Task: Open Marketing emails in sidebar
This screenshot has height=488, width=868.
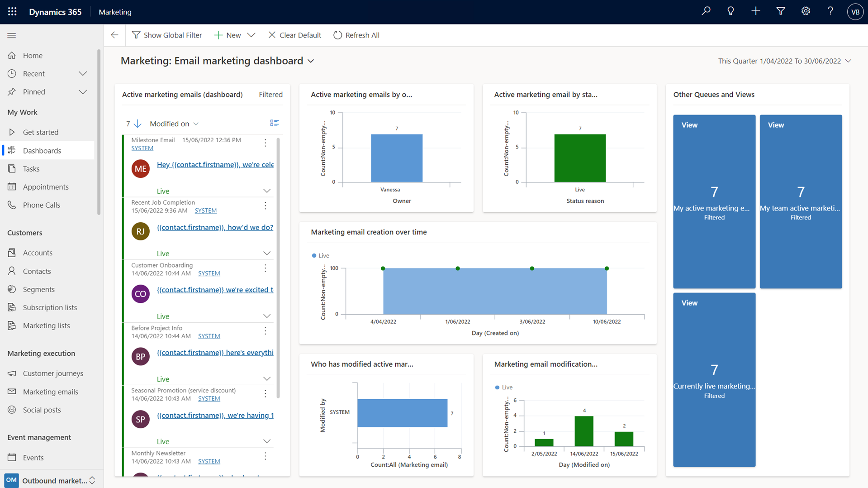Action: (50, 392)
